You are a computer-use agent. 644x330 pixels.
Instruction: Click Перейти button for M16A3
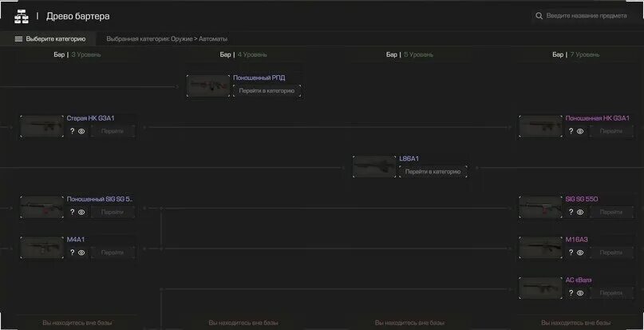[x=611, y=252]
